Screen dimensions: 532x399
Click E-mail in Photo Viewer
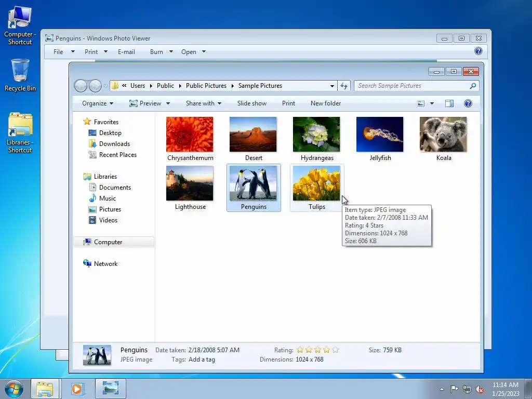(x=126, y=52)
